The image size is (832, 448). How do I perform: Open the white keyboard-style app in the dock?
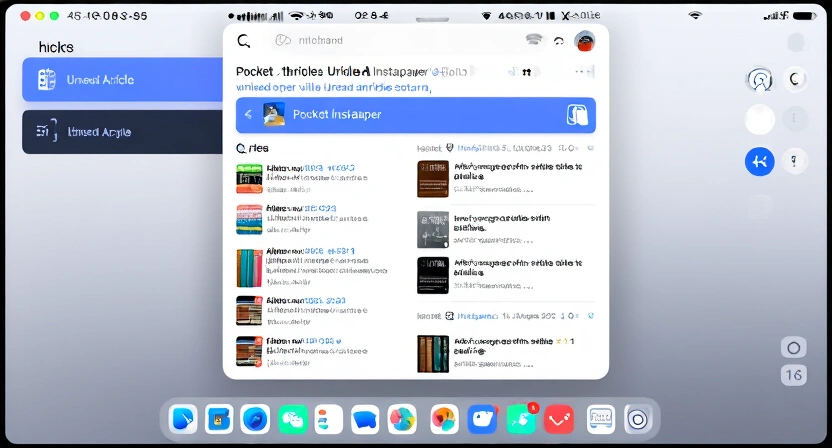pos(601,419)
